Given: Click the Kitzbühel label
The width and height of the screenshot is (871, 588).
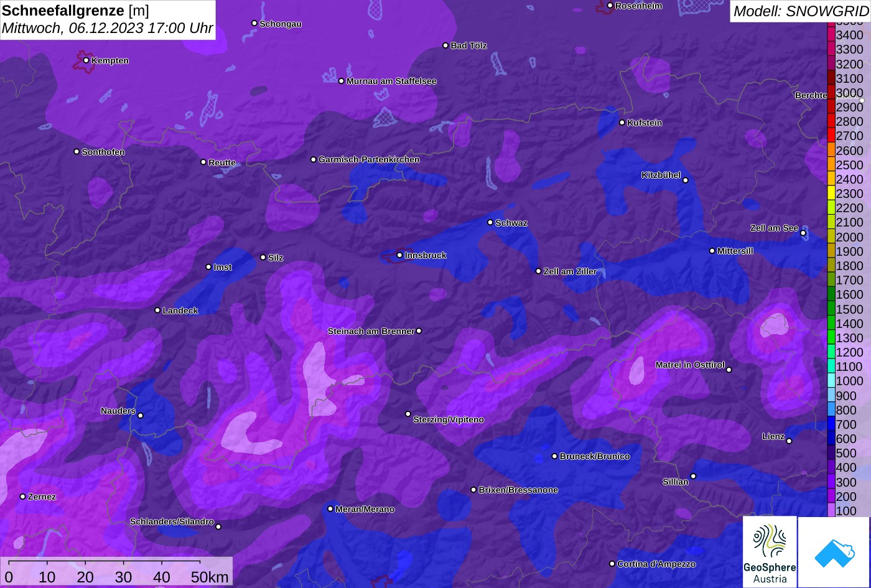Looking at the screenshot, I should tap(661, 175).
